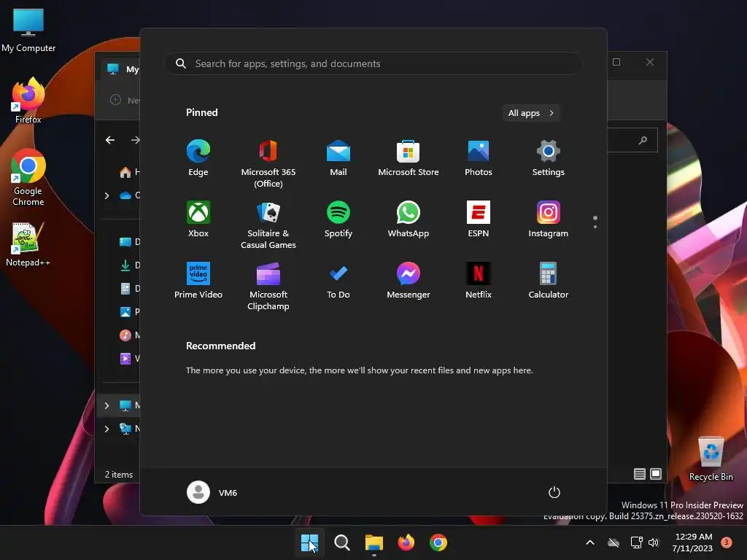Click the New button in File Explorer

point(125,100)
